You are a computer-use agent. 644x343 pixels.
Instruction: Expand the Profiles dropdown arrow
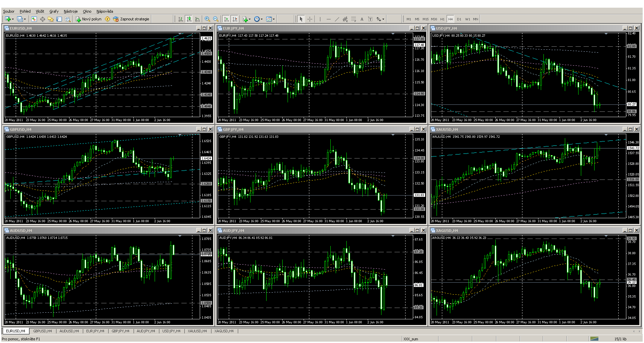(x=25, y=19)
